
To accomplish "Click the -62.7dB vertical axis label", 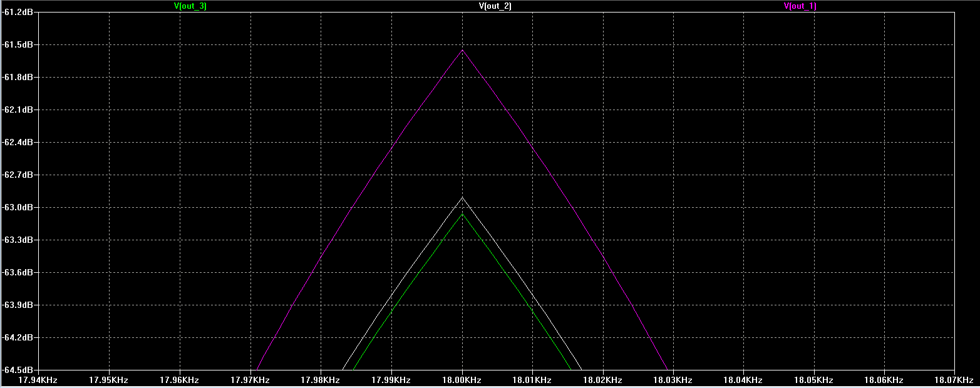I will (17, 175).
